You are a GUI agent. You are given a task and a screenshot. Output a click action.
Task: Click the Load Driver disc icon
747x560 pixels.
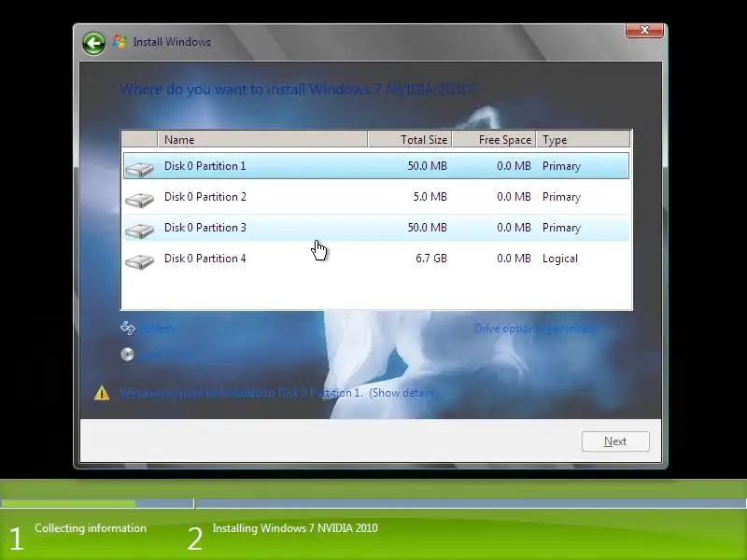[x=127, y=355]
